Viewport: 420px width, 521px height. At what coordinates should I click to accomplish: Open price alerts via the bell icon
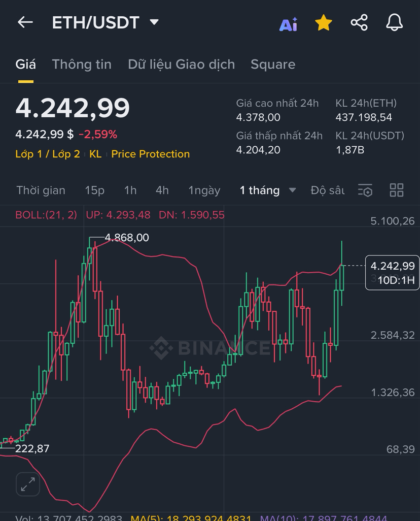[x=395, y=22]
